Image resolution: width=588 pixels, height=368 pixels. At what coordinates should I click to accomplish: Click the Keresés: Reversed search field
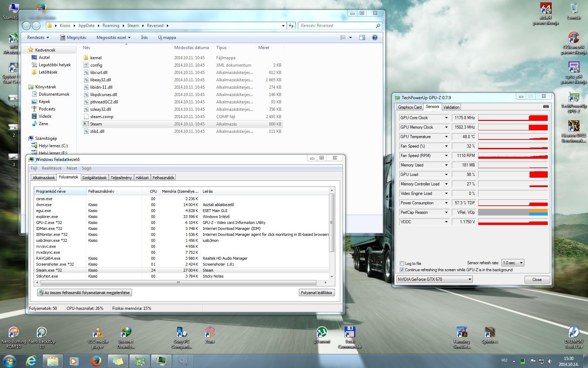(x=336, y=26)
